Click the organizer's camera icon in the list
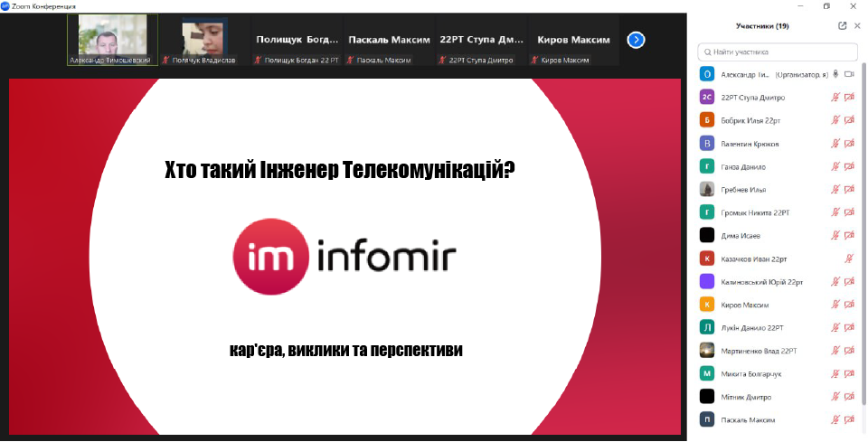The width and height of the screenshot is (868, 442). pyautogui.click(x=849, y=74)
